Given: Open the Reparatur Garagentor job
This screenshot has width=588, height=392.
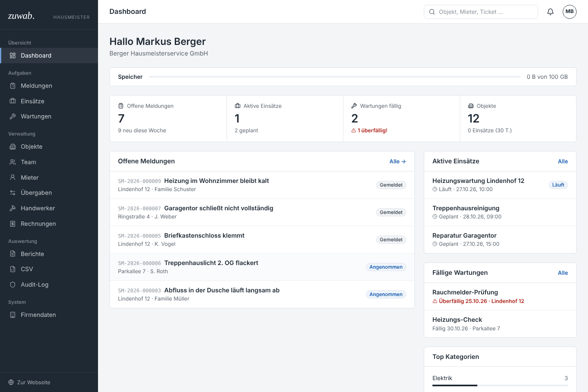Looking at the screenshot, I should [500, 240].
